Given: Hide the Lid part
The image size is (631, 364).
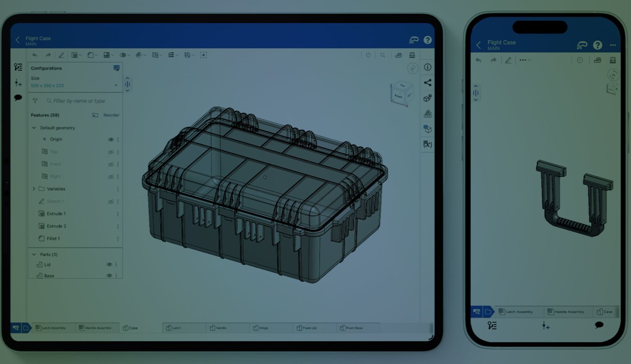Looking at the screenshot, I should coord(110,265).
